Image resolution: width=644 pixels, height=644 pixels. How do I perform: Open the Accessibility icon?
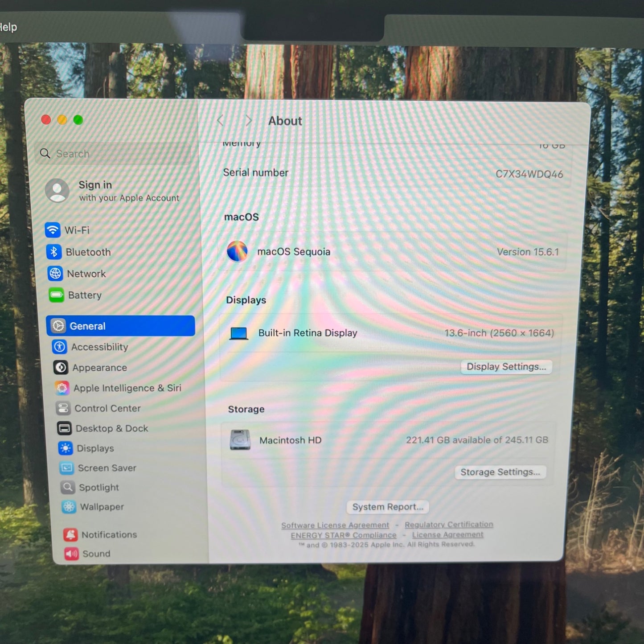click(60, 346)
